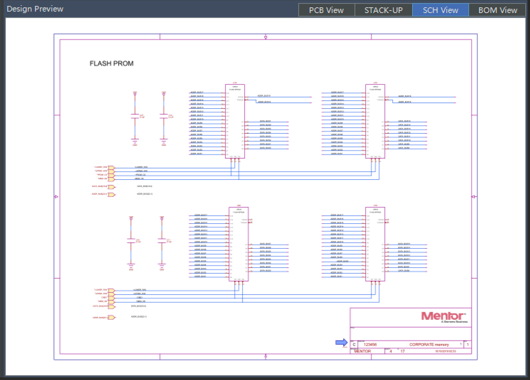The height and width of the screenshot is (380, 530).
Task: Click the leftmost capacitor in the upper capacitor pair
Action: click(x=135, y=117)
